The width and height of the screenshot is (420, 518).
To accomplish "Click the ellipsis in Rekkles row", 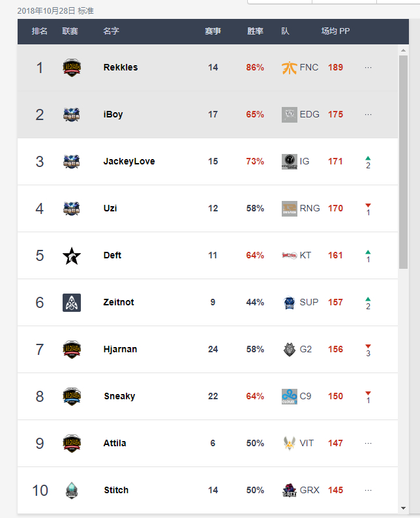I will click(368, 68).
